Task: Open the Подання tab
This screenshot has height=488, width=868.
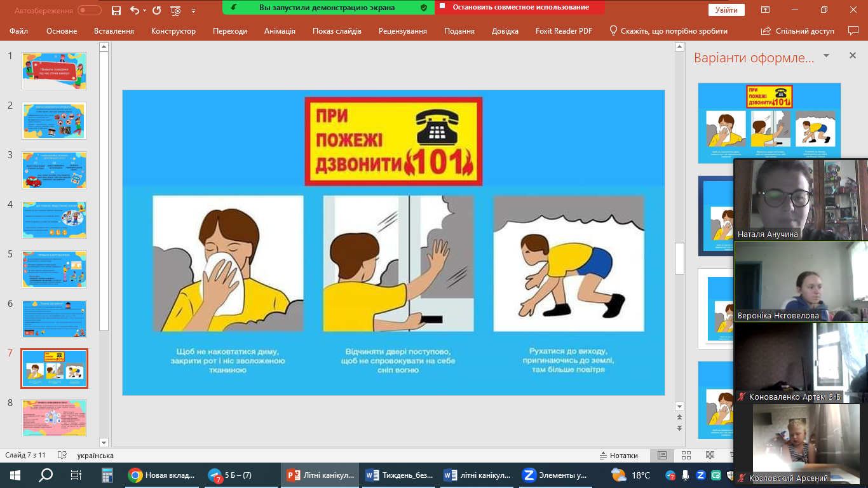Action: (x=459, y=30)
